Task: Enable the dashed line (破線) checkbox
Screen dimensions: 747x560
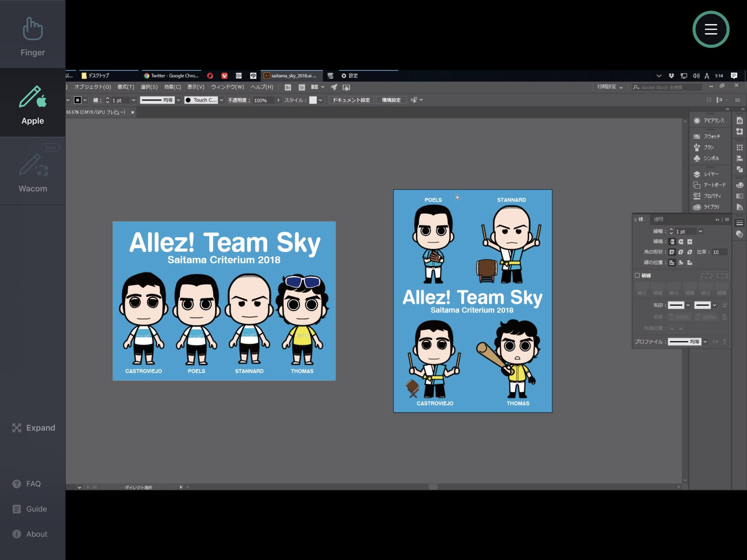Action: pyautogui.click(x=637, y=275)
